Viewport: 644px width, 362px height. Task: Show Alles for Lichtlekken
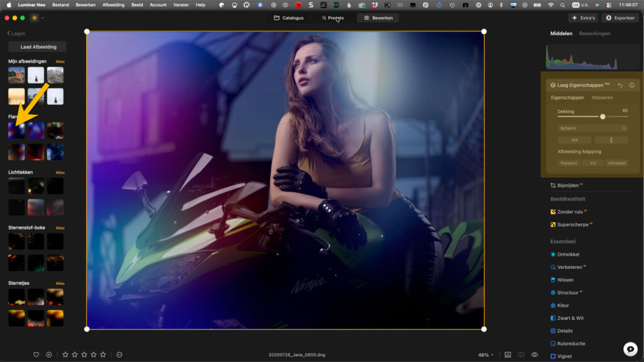click(x=60, y=172)
